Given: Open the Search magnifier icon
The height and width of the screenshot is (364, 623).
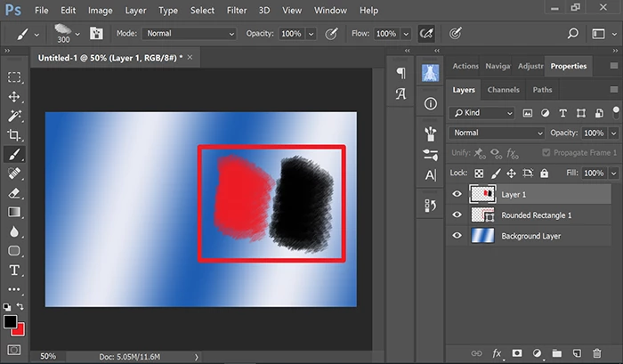Looking at the screenshot, I should pos(572,34).
